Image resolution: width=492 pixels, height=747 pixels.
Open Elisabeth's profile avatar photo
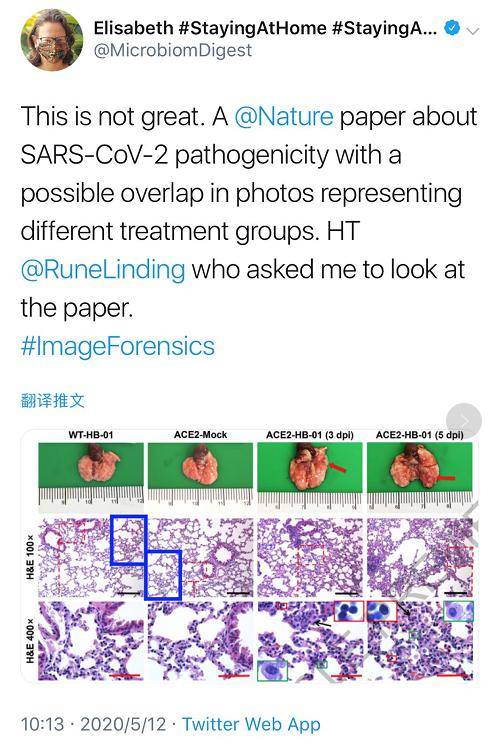pyautogui.click(x=51, y=40)
